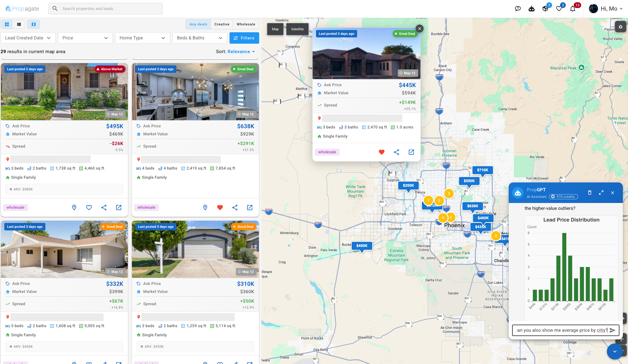Select the Creative deals tab
This screenshot has height=364, width=628.
click(x=222, y=24)
